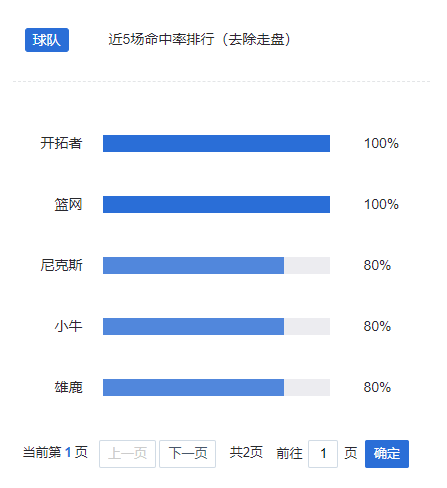Image resolution: width=447 pixels, height=488 pixels.
Task: Focus the page number input field
Action: (x=323, y=454)
